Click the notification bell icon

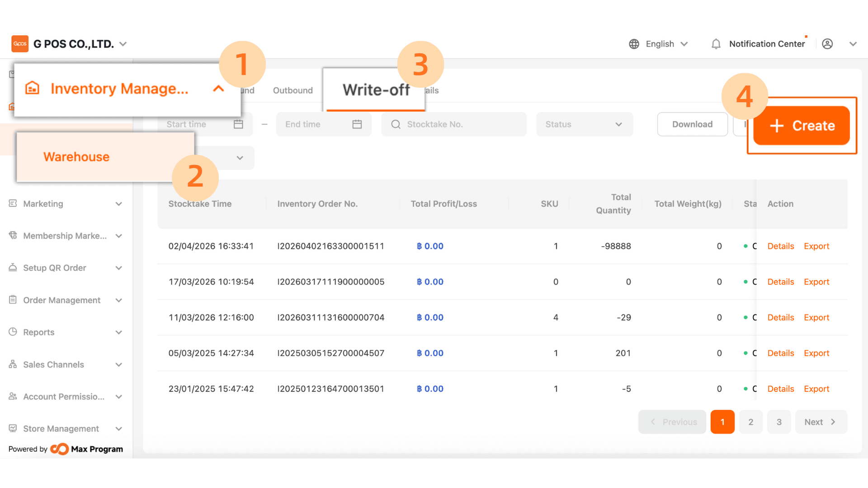pyautogui.click(x=716, y=44)
